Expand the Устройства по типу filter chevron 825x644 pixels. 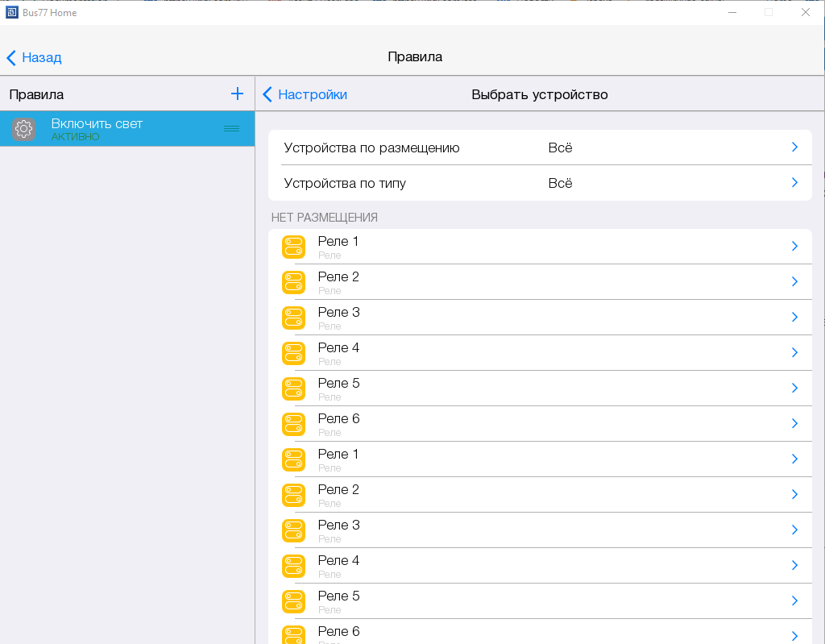click(x=794, y=183)
